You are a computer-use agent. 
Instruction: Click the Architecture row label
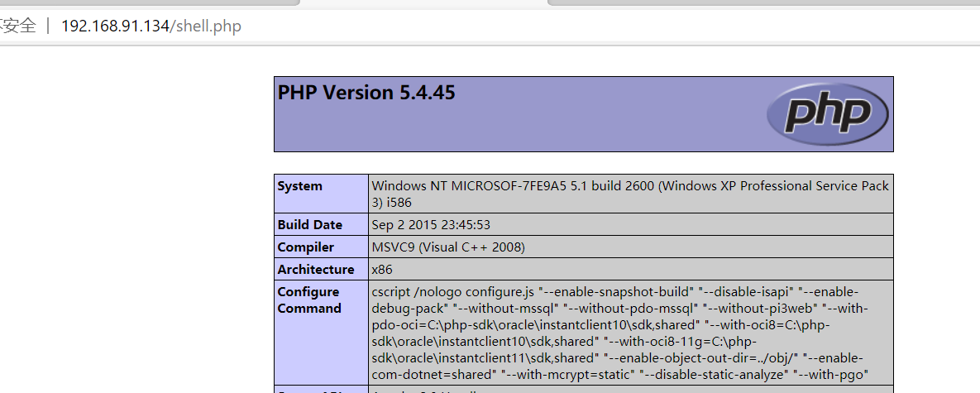point(316,270)
